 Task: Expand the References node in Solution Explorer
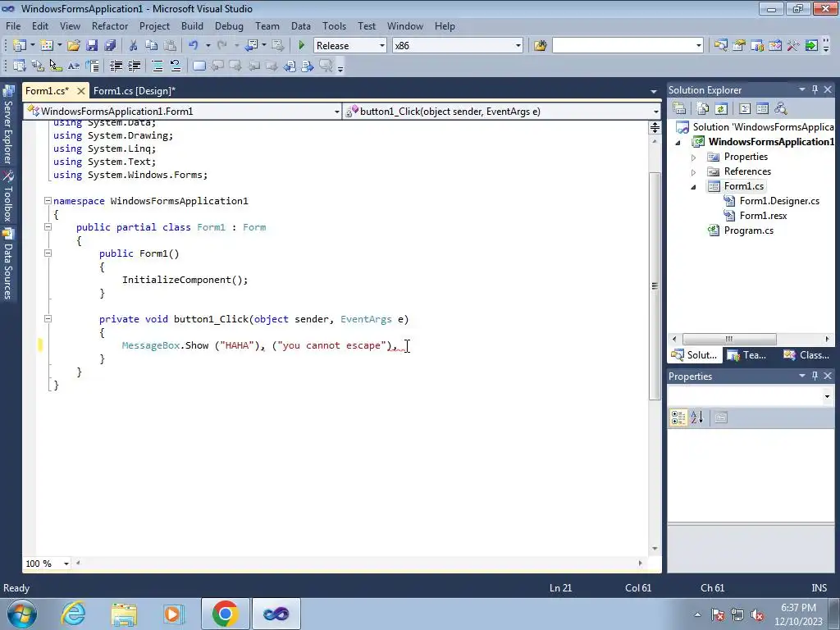tap(693, 172)
